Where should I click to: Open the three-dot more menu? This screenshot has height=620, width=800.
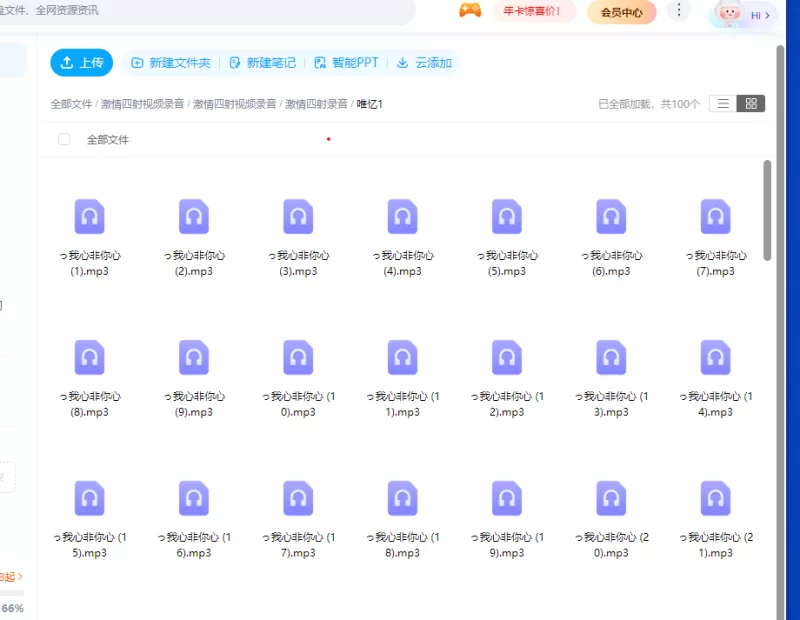[x=679, y=10]
